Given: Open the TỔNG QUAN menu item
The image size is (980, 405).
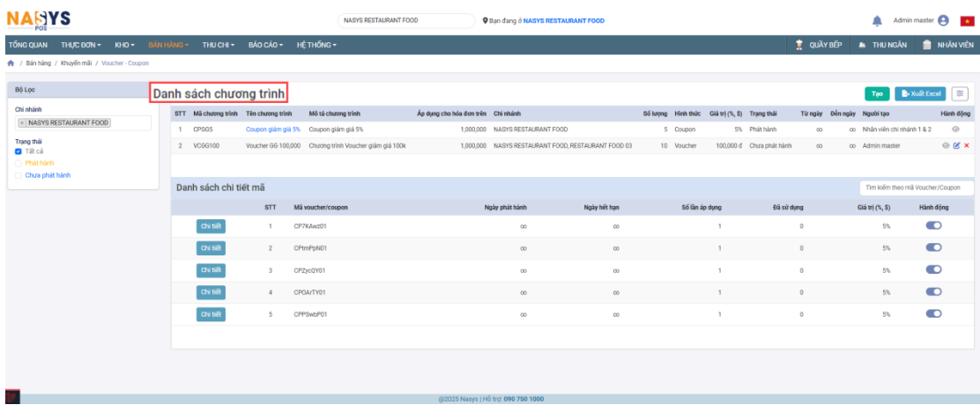Looking at the screenshot, I should tap(27, 45).
